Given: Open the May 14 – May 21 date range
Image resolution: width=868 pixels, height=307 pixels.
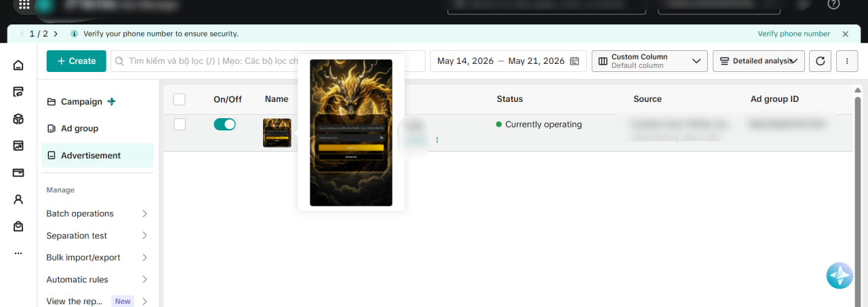Looking at the screenshot, I should click(508, 61).
